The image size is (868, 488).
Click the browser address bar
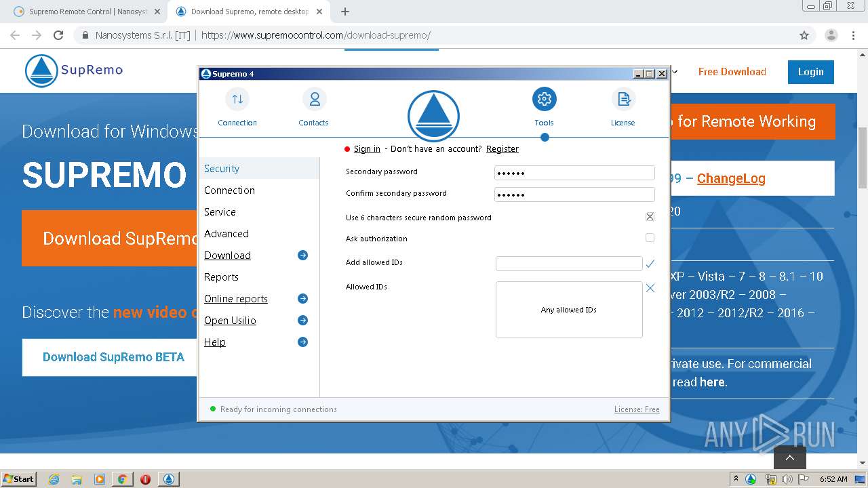click(x=434, y=35)
